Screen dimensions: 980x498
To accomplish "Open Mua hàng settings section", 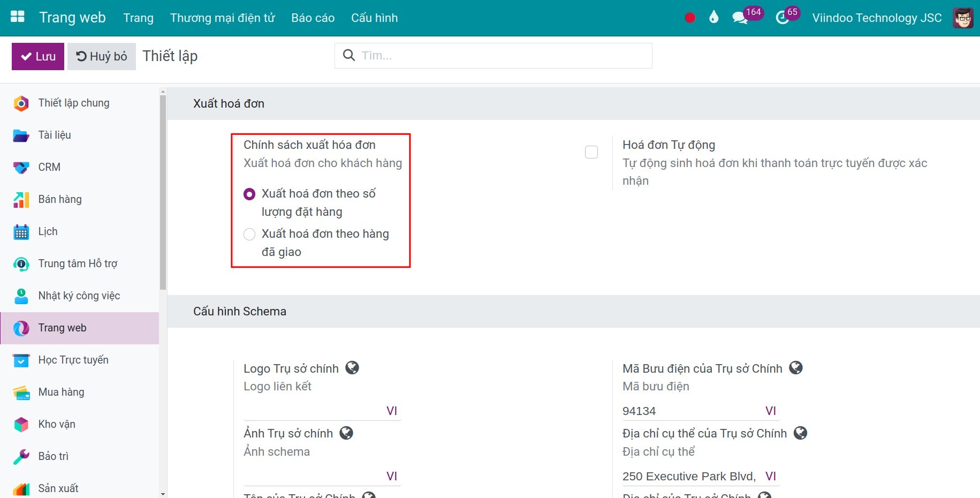I will click(x=80, y=392).
